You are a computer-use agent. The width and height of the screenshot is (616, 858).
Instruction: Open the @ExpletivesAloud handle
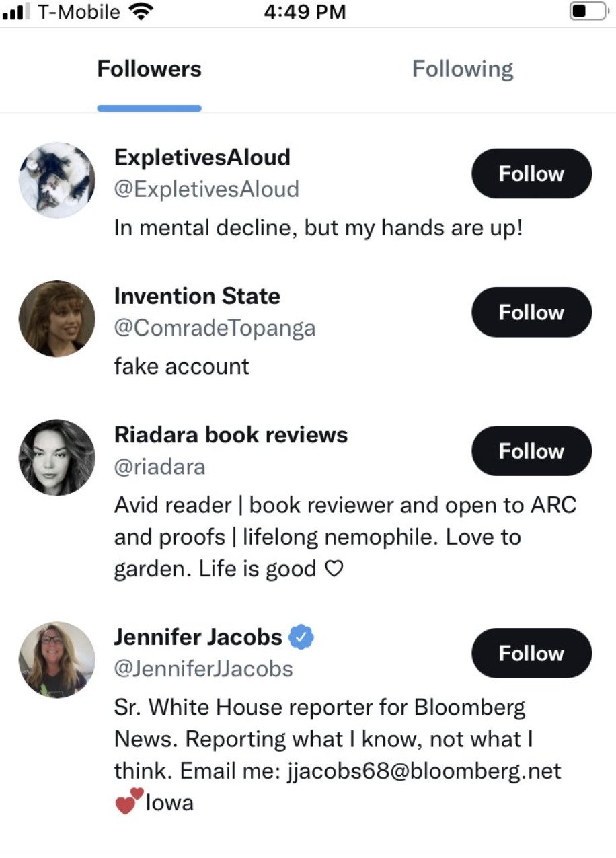[206, 190]
